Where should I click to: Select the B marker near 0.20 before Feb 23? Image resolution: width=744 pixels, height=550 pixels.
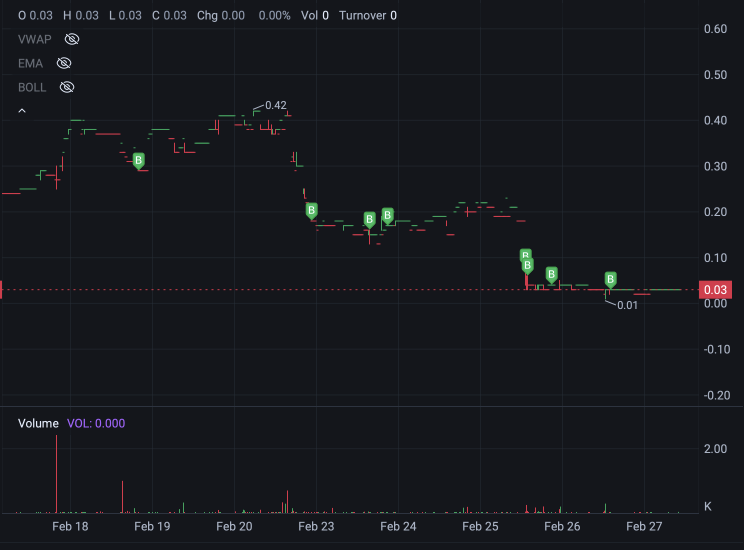(x=311, y=211)
